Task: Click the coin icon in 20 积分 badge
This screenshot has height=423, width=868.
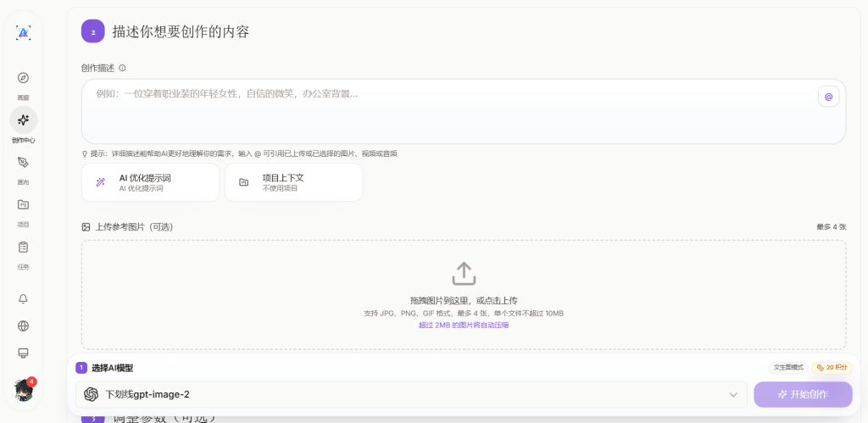Action: tap(820, 368)
